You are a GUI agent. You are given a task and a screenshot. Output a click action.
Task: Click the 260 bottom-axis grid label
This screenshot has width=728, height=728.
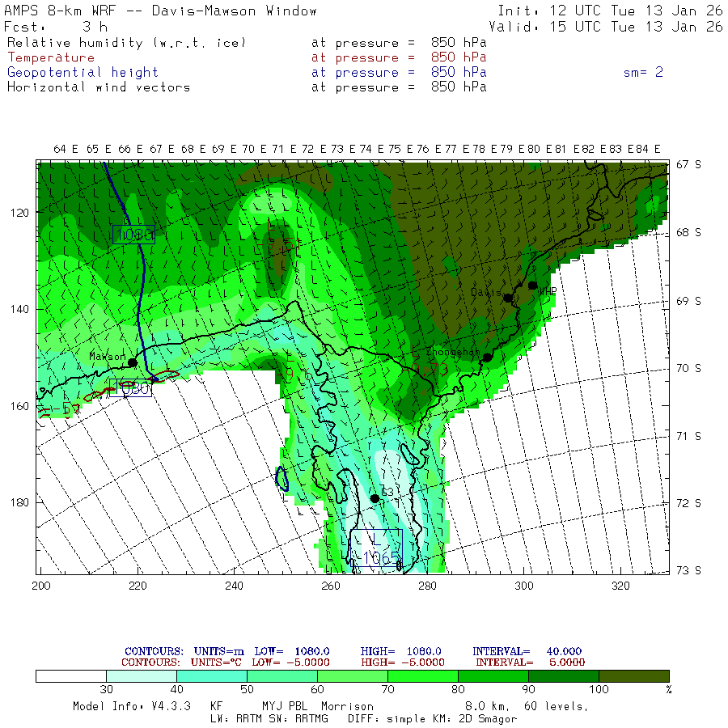click(331, 586)
